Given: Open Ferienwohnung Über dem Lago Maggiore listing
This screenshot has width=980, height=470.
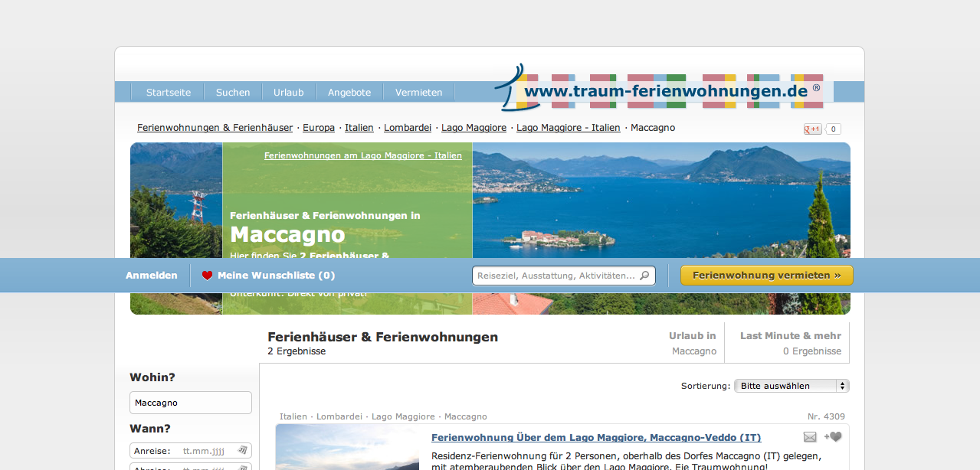Looking at the screenshot, I should click(x=596, y=438).
